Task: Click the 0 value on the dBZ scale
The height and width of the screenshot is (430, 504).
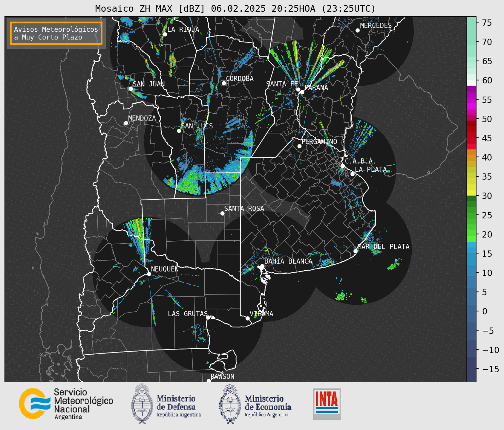Action: tap(484, 311)
